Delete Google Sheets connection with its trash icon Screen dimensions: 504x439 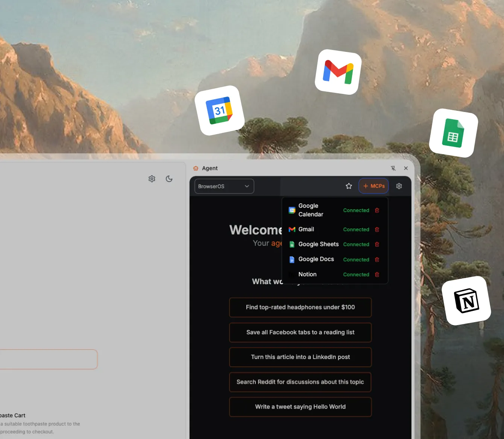[x=377, y=244]
